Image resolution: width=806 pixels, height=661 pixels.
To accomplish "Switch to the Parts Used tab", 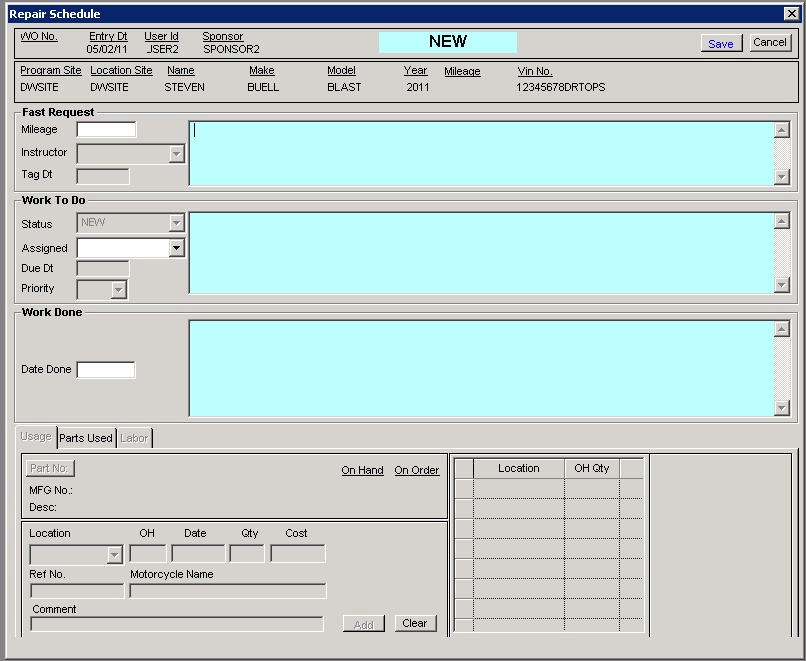I will click(x=86, y=438).
